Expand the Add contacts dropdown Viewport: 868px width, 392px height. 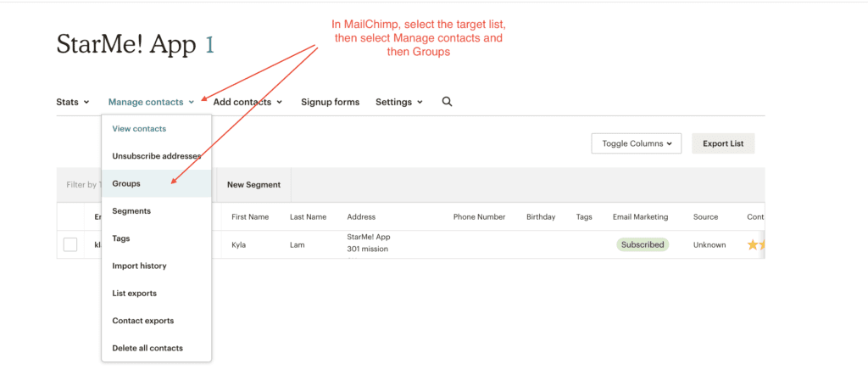[x=248, y=102]
